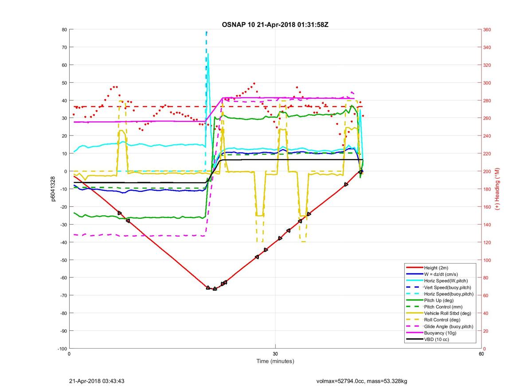Viewport: 532px width, 392px height.
Task: Click the red heading tick "280"
Action: 487,101
